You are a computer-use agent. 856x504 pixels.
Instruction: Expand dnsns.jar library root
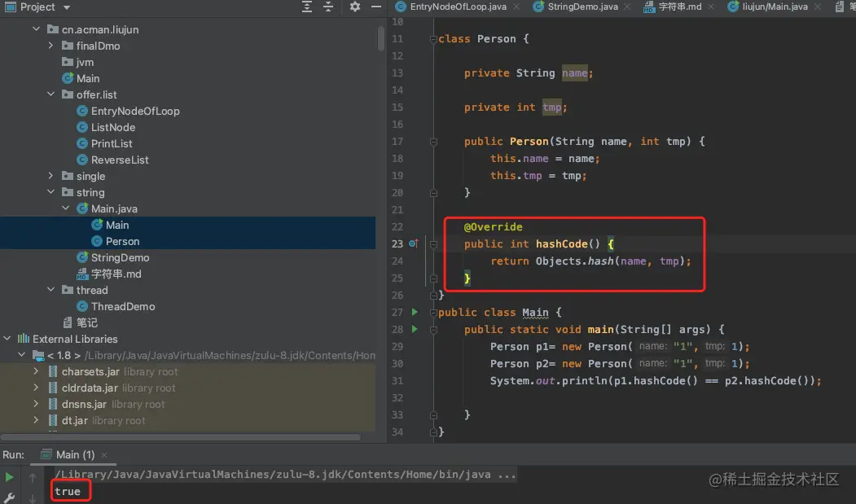[x=36, y=404]
